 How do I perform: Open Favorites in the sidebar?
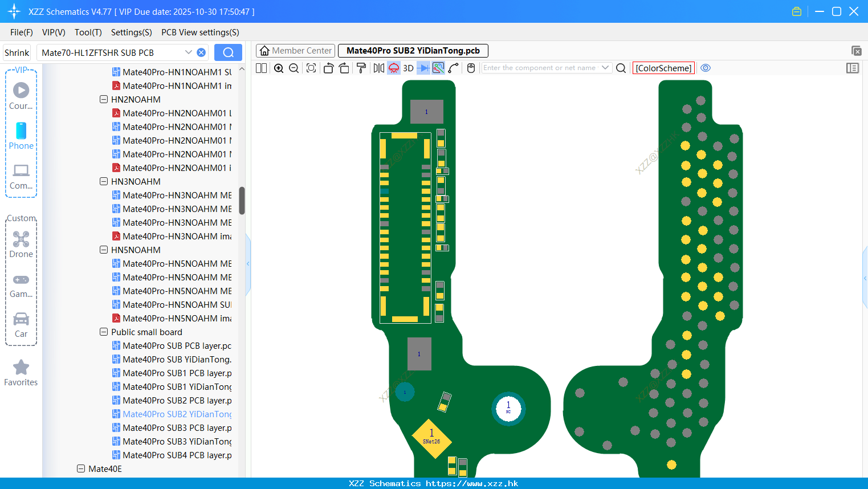point(21,373)
